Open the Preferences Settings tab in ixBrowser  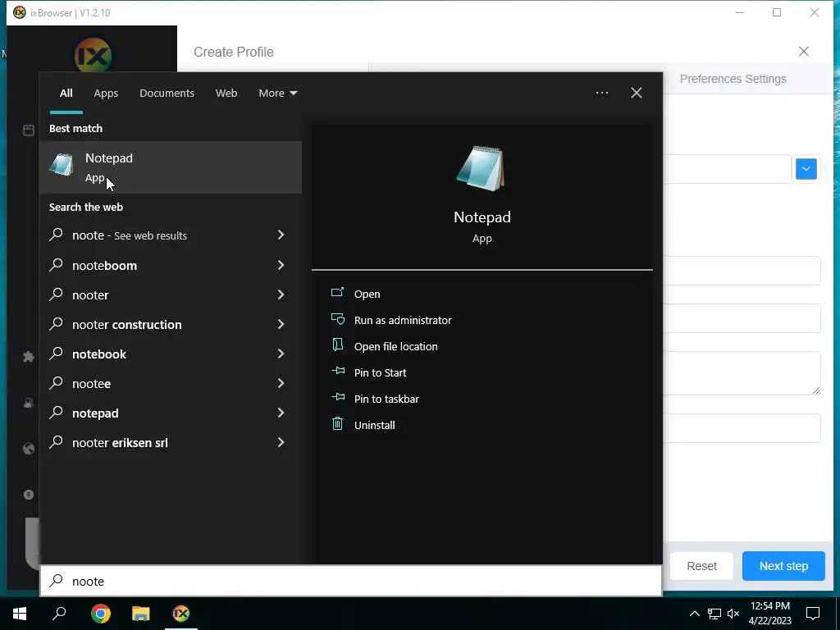click(733, 79)
